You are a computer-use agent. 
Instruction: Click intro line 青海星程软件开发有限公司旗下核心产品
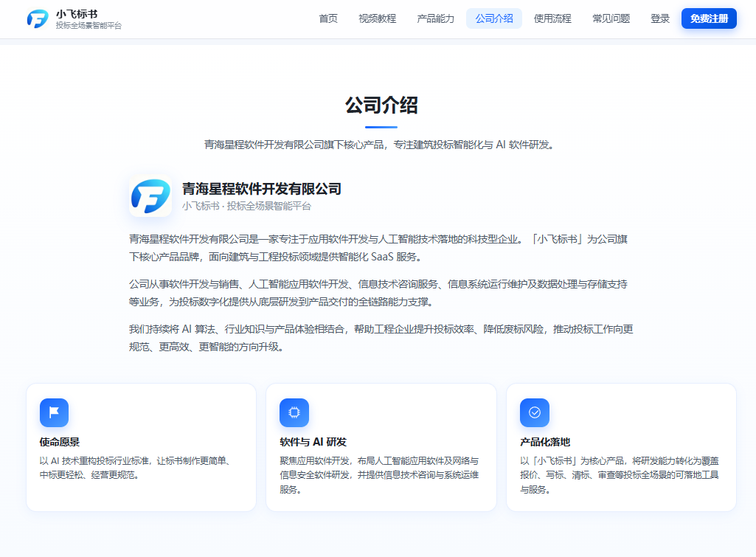coord(379,145)
